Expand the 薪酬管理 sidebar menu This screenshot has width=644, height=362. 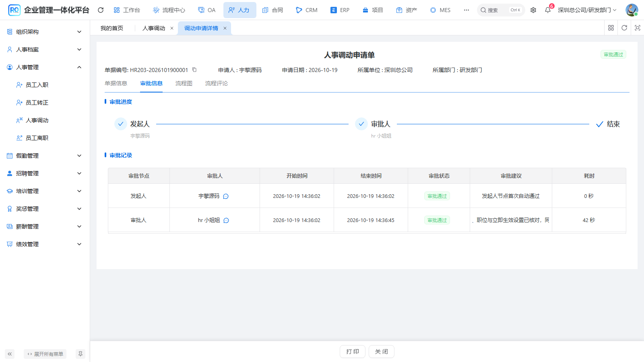(x=45, y=226)
